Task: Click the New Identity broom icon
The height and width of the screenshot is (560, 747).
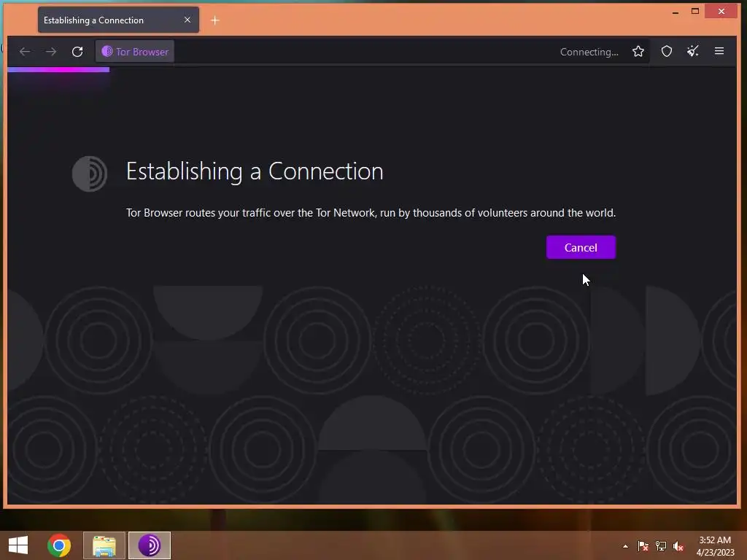Action: (x=693, y=52)
